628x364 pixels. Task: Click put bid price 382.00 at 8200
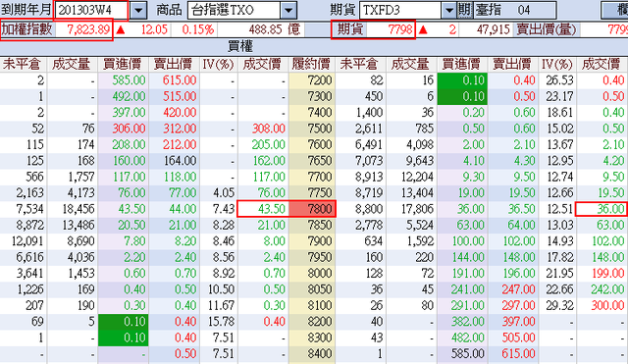468,322
